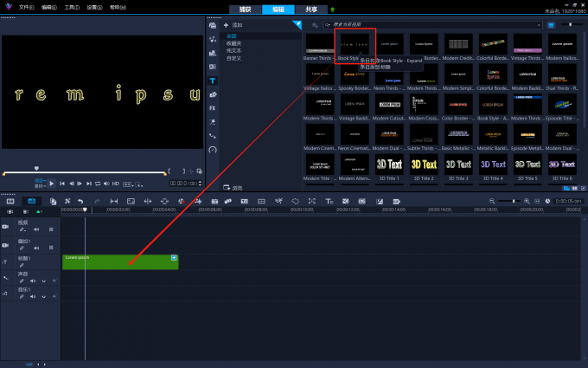The height and width of the screenshot is (368, 588).
Task: Open the FX filter library category
Action: (213, 108)
